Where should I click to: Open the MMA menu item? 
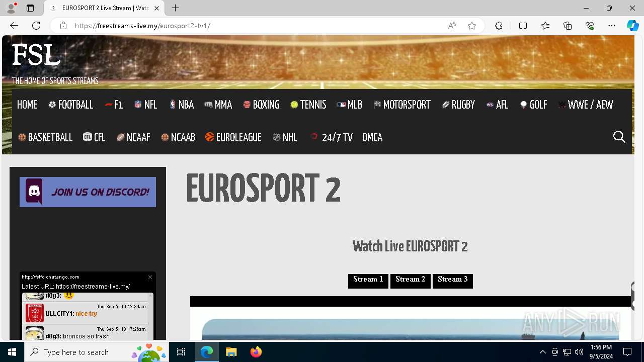coord(218,105)
